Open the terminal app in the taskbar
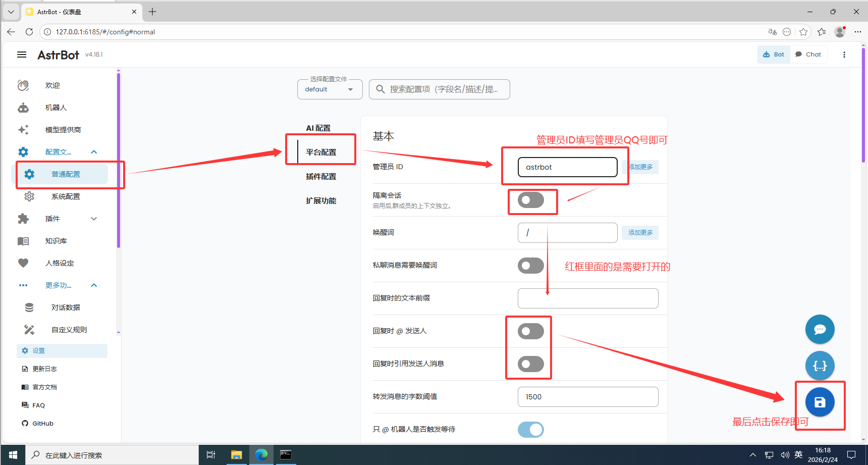This screenshot has width=868, height=465. click(x=286, y=455)
